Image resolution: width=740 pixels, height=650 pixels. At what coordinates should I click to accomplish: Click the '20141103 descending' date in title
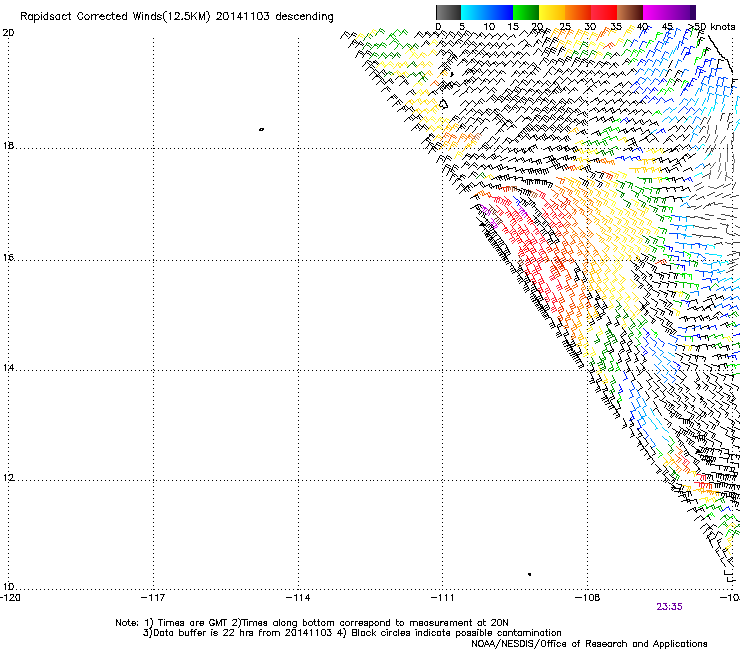(x=274, y=16)
